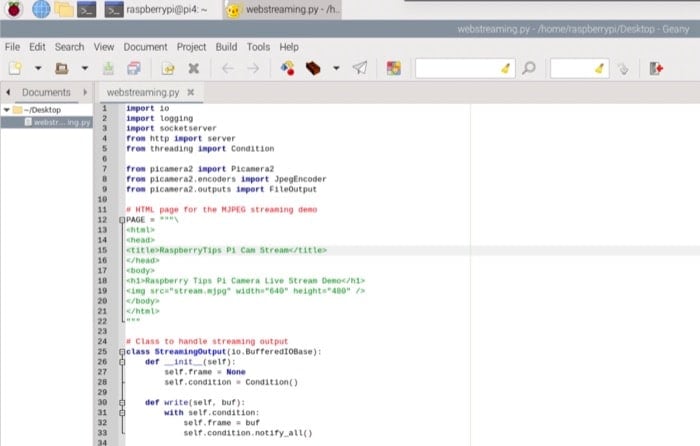Open build actions dropdown arrow
This screenshot has width=700, height=446.
click(336, 68)
